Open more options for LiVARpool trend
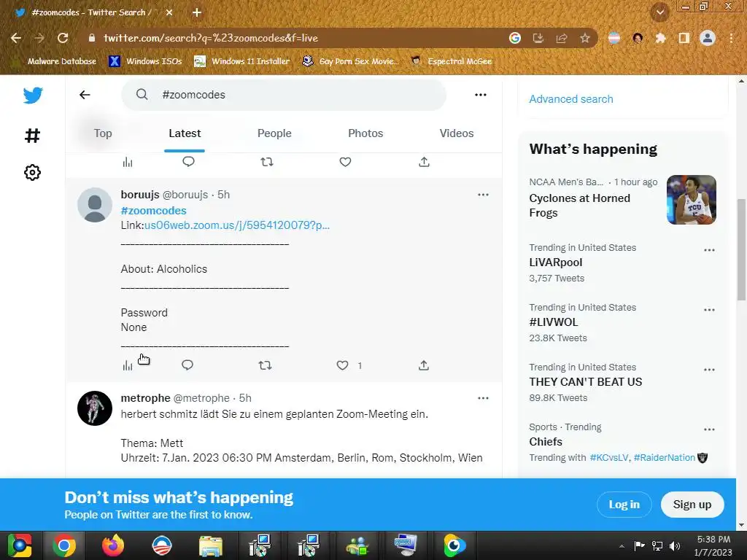747x560 pixels. tap(709, 250)
